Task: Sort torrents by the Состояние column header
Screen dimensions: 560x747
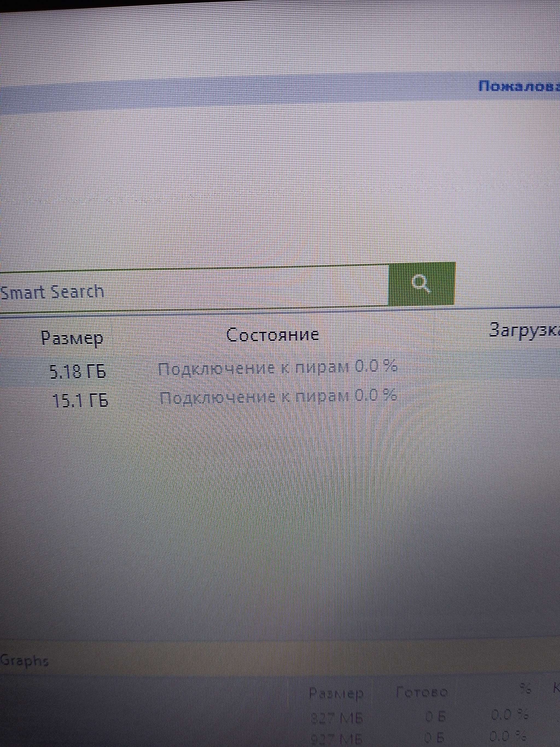Action: pos(272,335)
